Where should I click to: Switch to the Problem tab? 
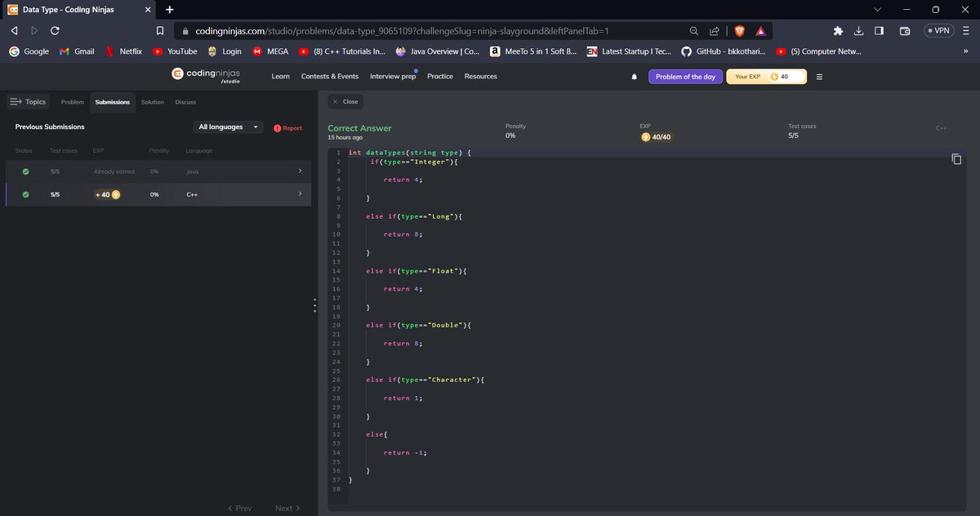73,102
